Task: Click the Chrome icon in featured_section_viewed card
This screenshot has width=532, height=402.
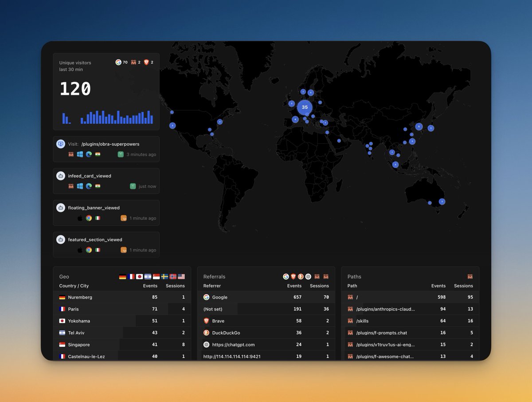Action: 89,250
